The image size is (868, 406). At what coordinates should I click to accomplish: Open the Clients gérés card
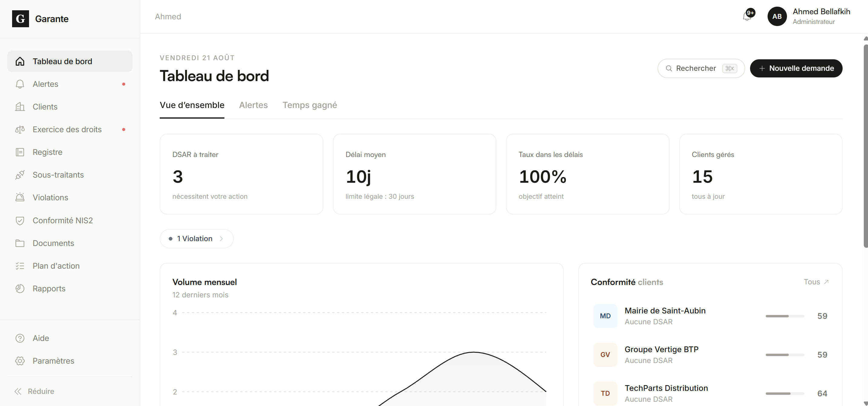tap(761, 174)
